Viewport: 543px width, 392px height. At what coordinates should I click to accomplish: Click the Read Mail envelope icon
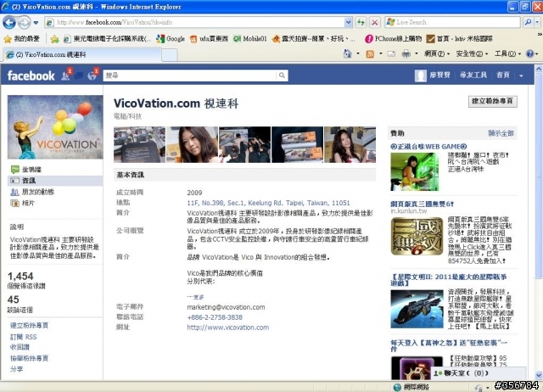pyautogui.click(x=391, y=54)
